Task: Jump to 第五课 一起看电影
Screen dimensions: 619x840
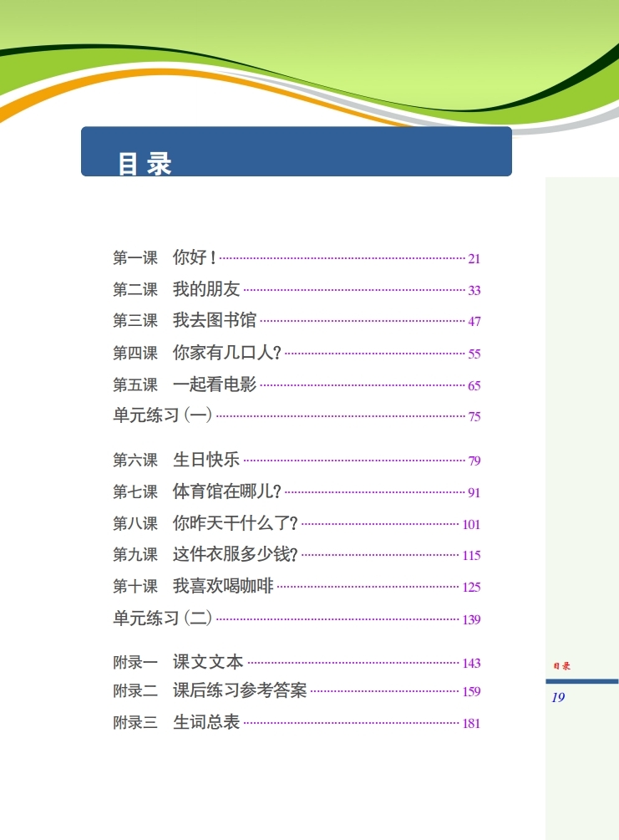Action: [296, 384]
